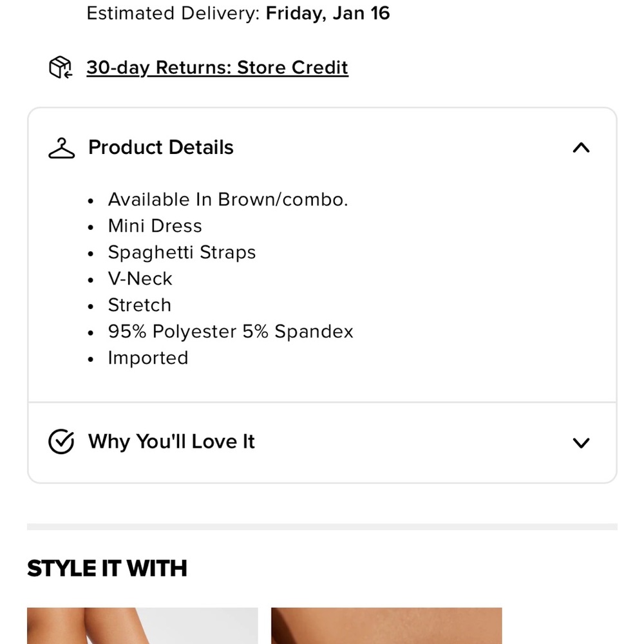644x644 pixels.
Task: Click the Product Details heading
Action: click(x=160, y=147)
